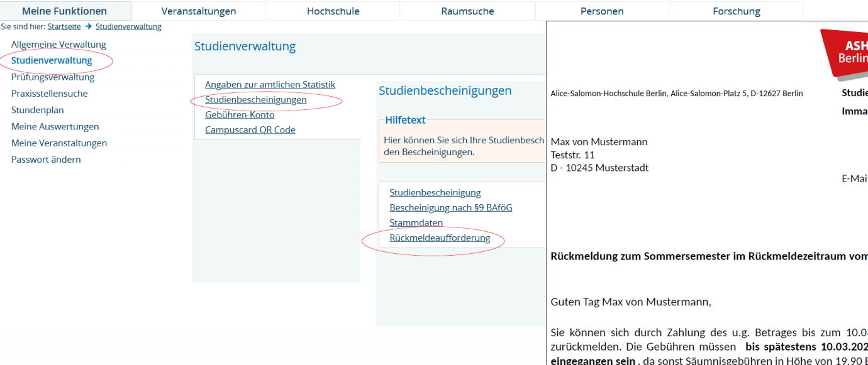Open the Forschung tab

737,11
